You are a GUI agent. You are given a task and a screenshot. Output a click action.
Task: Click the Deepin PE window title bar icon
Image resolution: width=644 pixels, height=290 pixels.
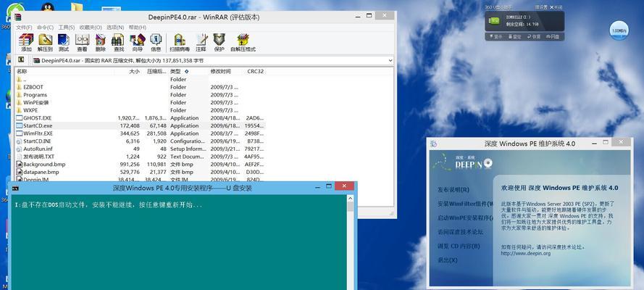pyautogui.click(x=434, y=144)
